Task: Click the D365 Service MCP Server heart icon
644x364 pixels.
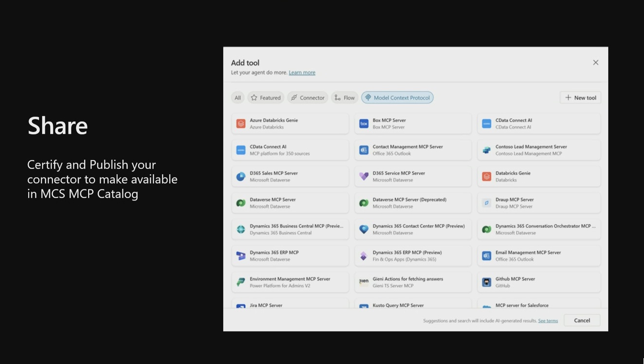Action: [x=364, y=177]
